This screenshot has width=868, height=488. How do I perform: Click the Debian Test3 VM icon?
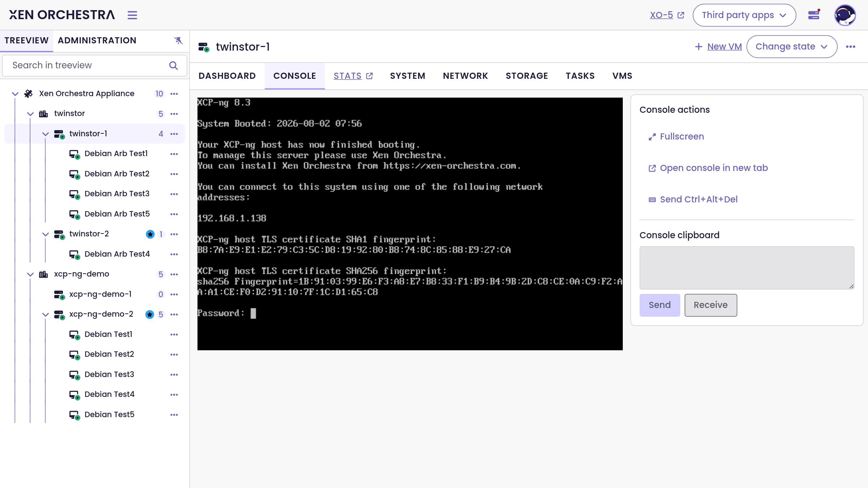pos(75,375)
